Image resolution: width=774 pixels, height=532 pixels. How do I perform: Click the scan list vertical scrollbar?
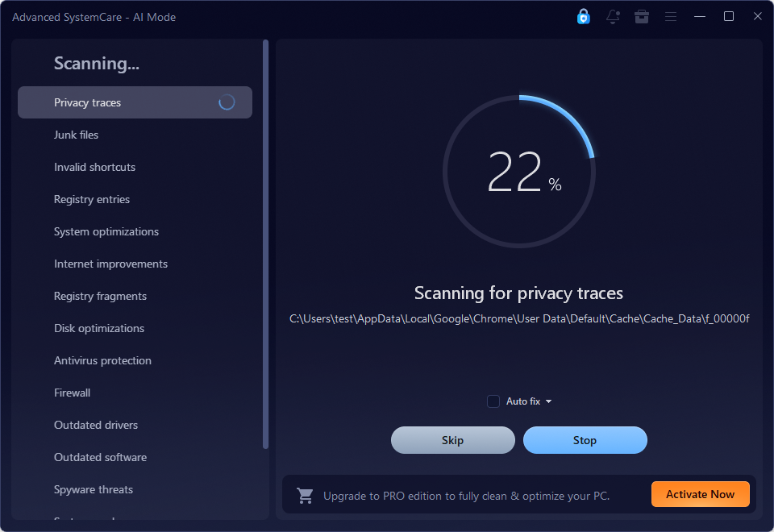pos(265,244)
